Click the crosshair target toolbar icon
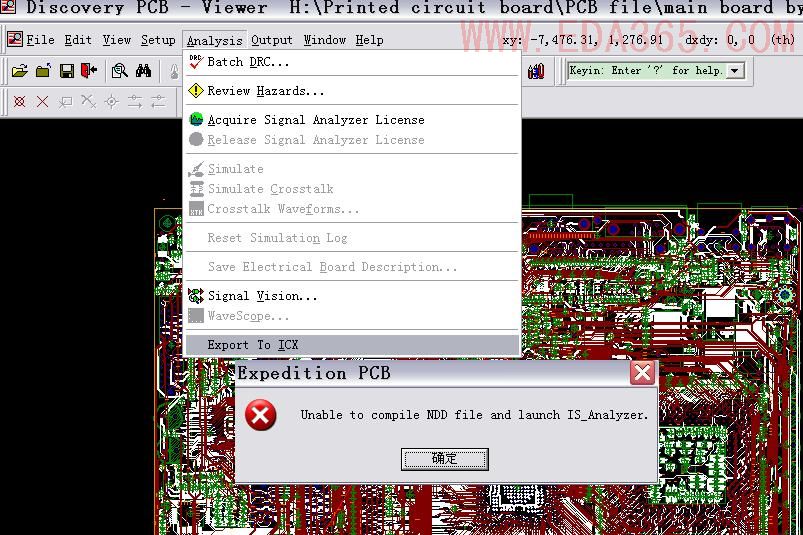This screenshot has height=535, width=803. click(x=112, y=101)
